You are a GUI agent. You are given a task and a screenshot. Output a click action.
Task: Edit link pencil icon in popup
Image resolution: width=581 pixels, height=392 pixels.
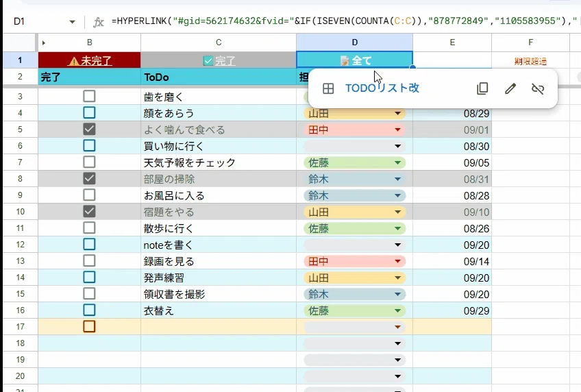510,88
